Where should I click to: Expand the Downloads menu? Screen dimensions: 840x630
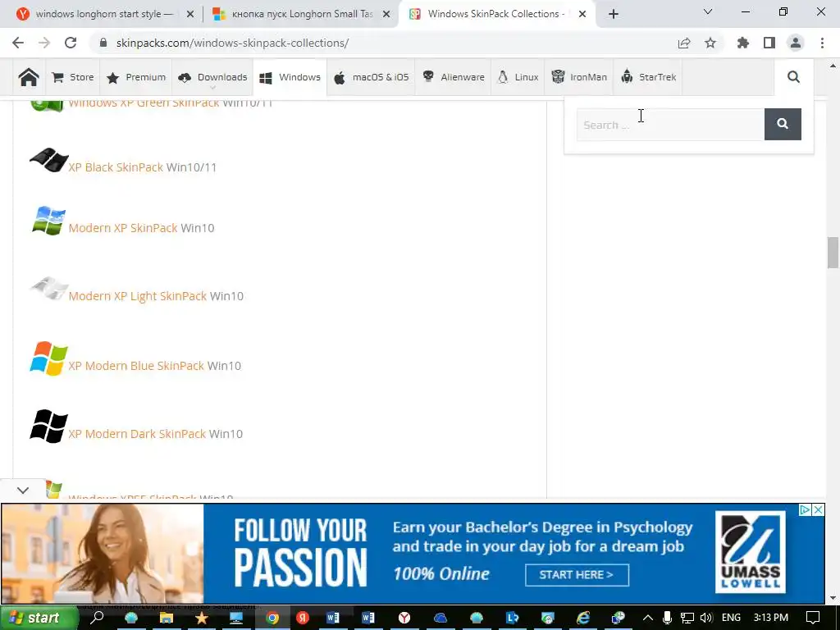pyautogui.click(x=212, y=77)
